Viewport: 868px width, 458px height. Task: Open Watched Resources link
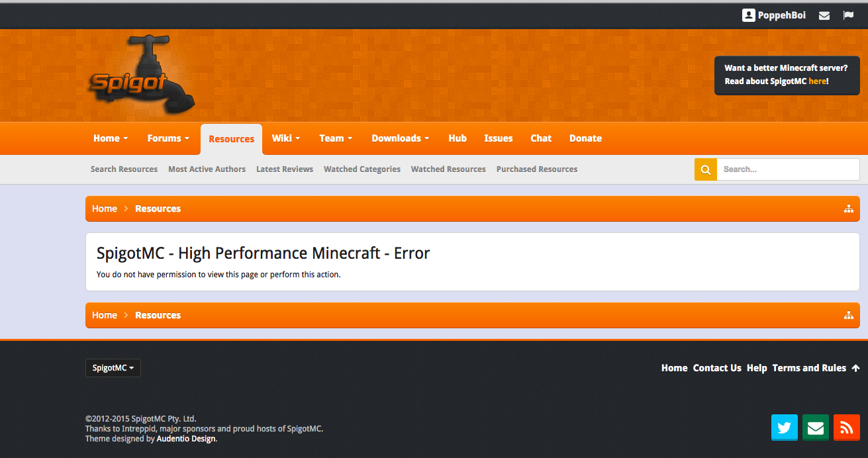448,169
